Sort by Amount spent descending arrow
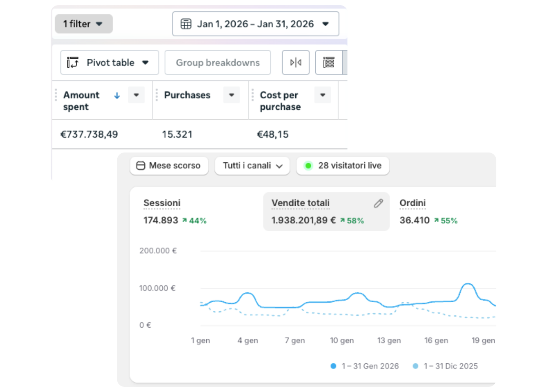Viewport: 547px width, 392px height. pyautogui.click(x=117, y=95)
